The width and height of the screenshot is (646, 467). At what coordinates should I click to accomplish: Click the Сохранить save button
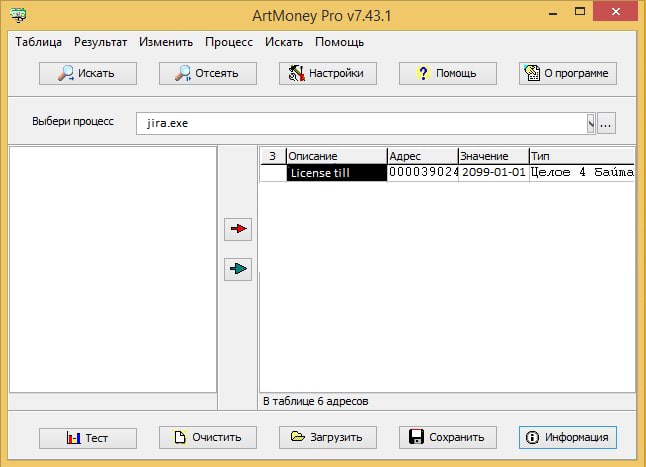447,437
